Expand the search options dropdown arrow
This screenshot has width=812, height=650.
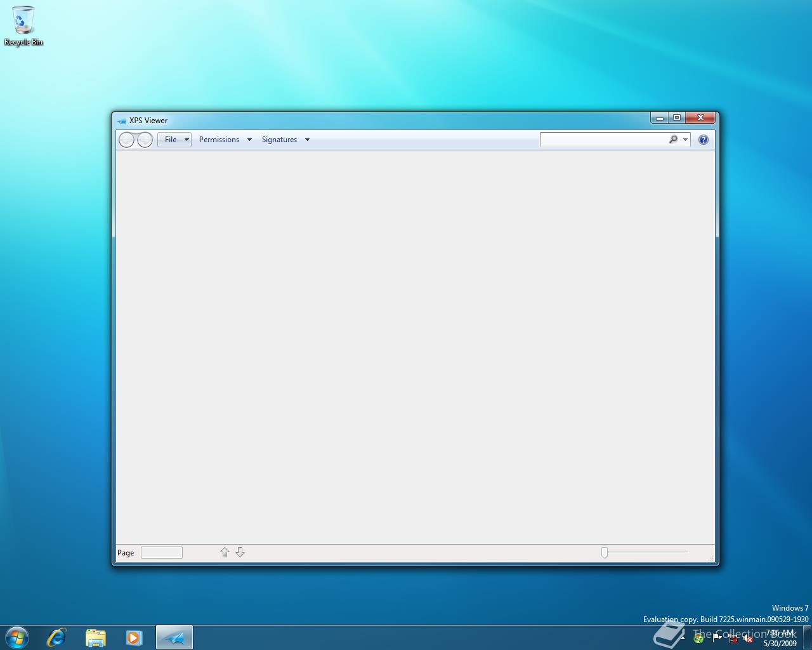(x=685, y=140)
